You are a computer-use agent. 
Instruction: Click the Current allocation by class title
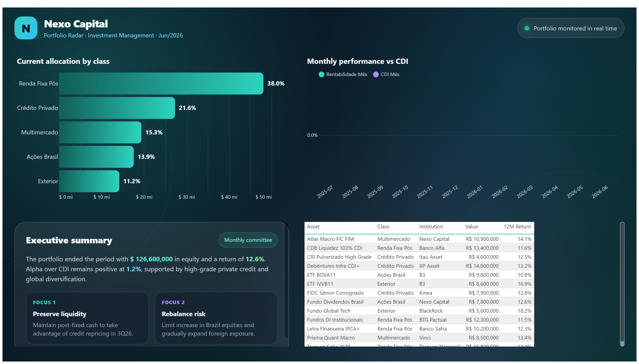63,62
